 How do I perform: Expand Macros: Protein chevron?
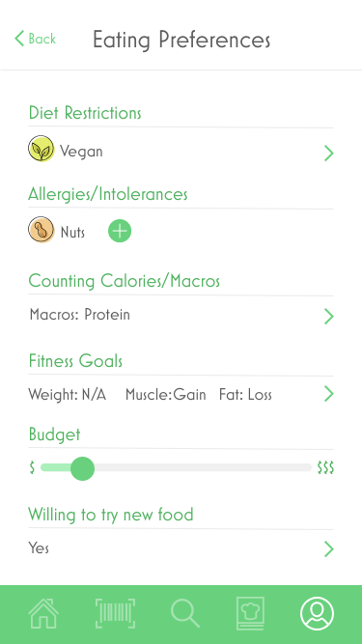click(329, 317)
